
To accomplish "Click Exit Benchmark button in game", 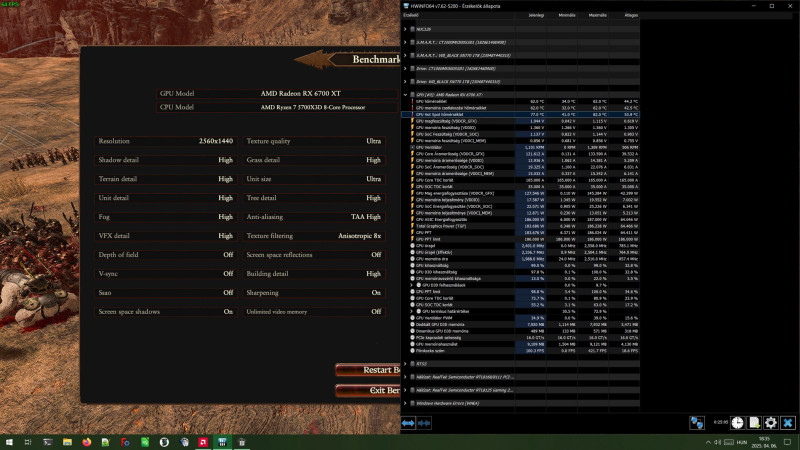I will pyautogui.click(x=368, y=390).
